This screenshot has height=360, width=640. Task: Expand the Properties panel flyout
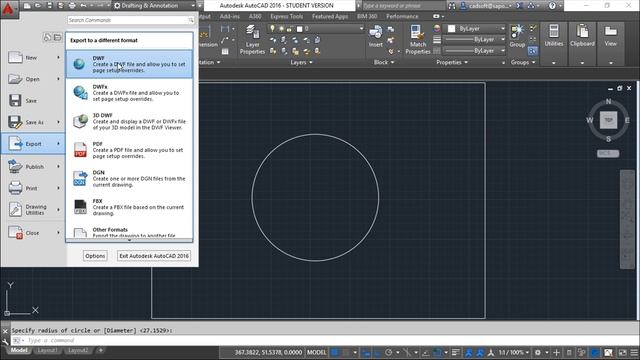(x=452, y=62)
